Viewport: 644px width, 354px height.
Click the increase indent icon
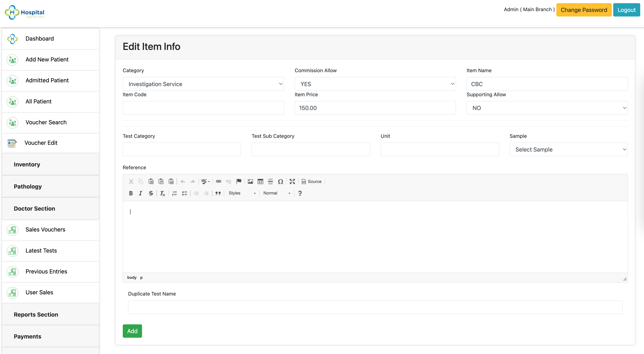pyautogui.click(x=206, y=193)
